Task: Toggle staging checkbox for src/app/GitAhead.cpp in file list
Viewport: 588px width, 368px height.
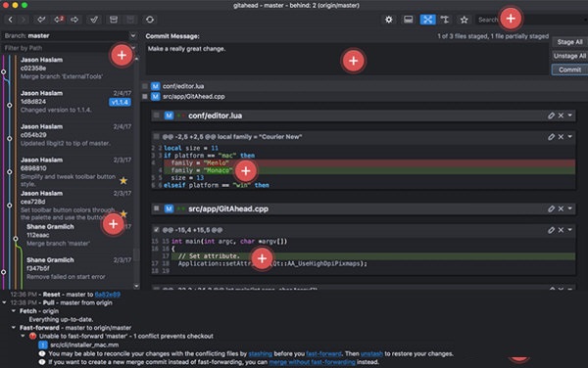Action: tap(145, 96)
